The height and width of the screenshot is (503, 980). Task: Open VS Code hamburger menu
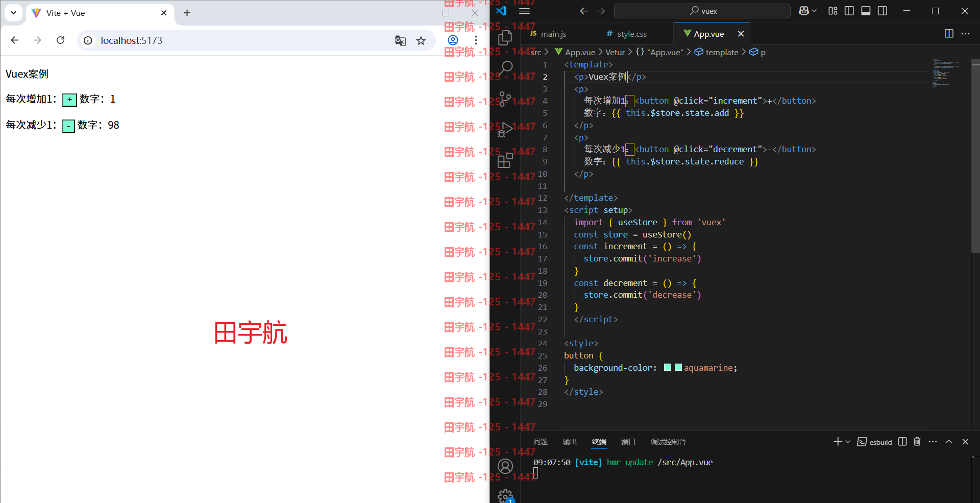[524, 11]
